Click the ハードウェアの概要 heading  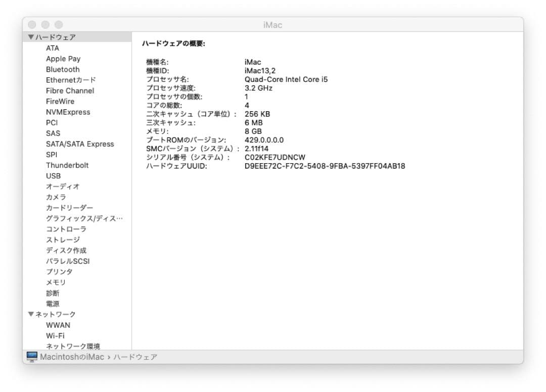point(173,43)
